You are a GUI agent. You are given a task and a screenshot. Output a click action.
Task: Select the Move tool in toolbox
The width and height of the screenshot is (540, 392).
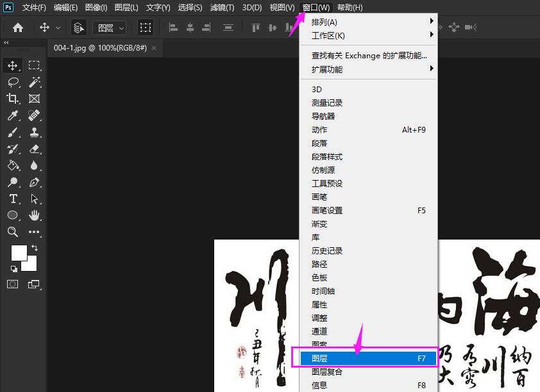coord(13,65)
